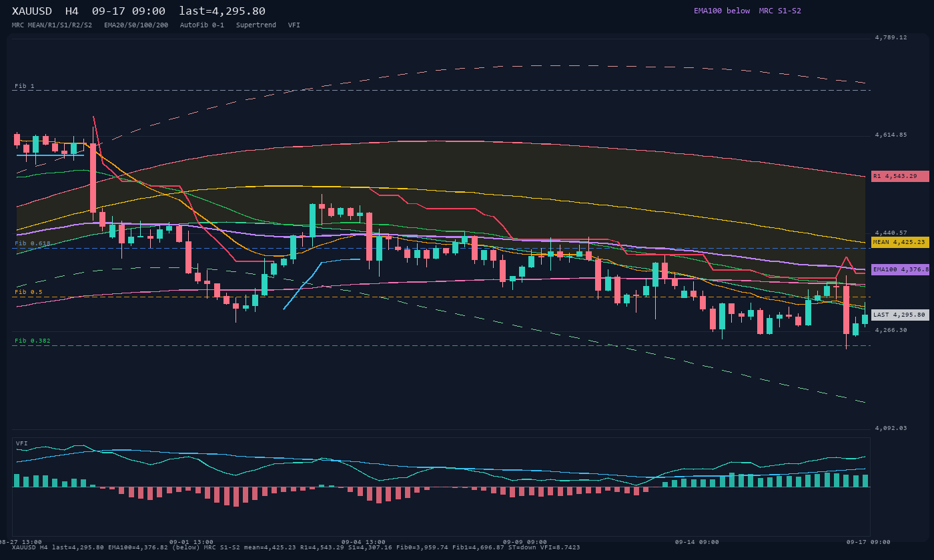Click the 09-01 13:00 time axis label
The image size is (934, 560).
click(x=191, y=542)
